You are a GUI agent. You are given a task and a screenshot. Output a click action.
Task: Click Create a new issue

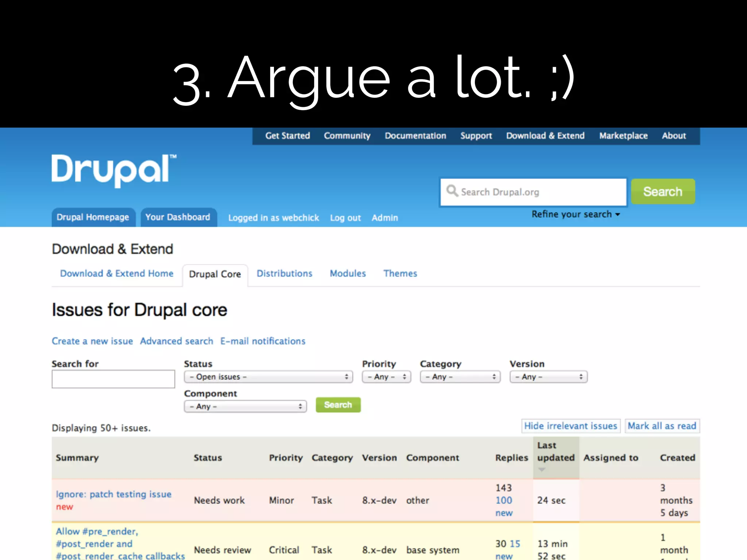92,341
